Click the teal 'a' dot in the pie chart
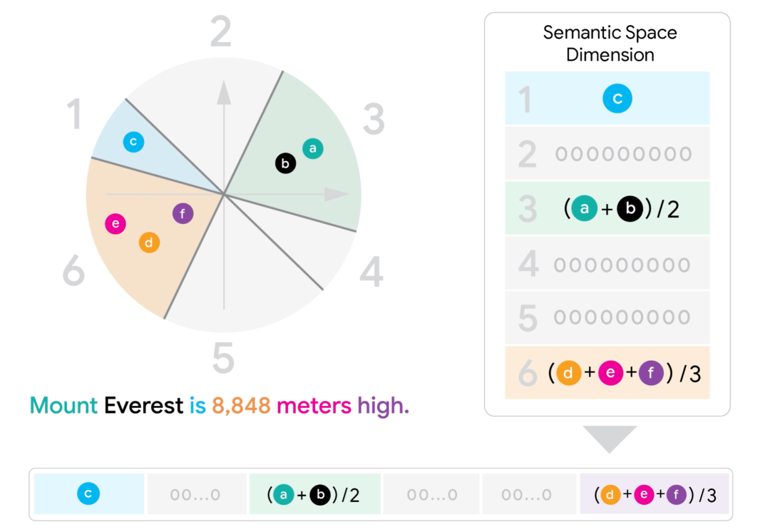Viewport: 770px width, 532px height. pyautogui.click(x=313, y=148)
